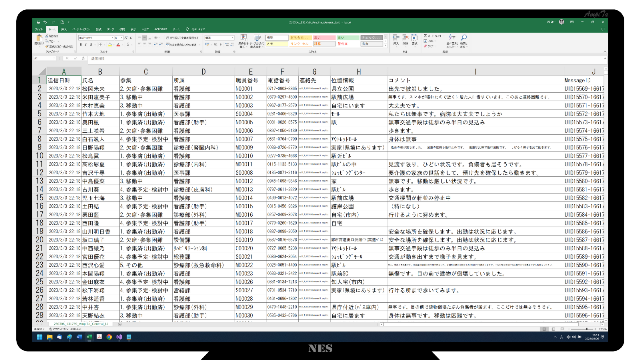Click column header I

pyautogui.click(x=475, y=71)
